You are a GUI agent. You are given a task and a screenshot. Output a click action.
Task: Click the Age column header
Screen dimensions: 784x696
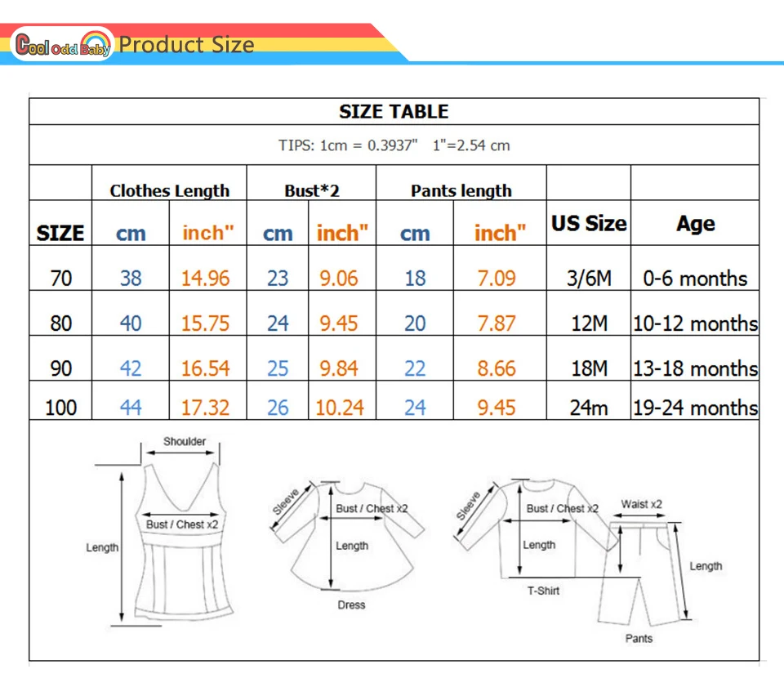click(x=695, y=224)
